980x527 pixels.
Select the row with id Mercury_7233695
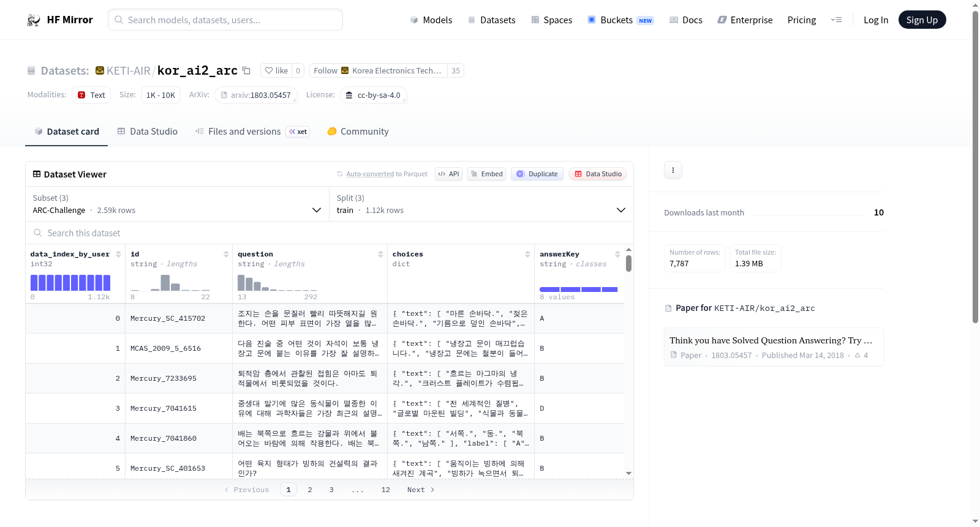click(325, 378)
